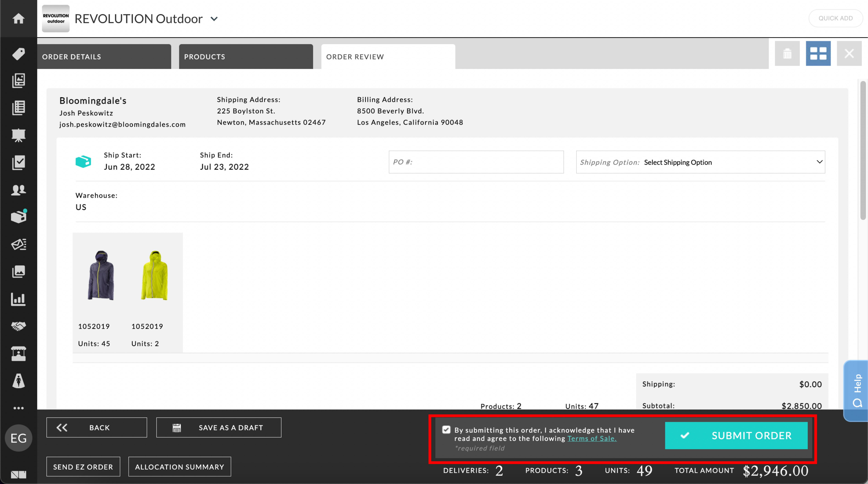This screenshot has width=868, height=484.
Task: Click the Shipping $0.00 value
Action: click(x=810, y=384)
